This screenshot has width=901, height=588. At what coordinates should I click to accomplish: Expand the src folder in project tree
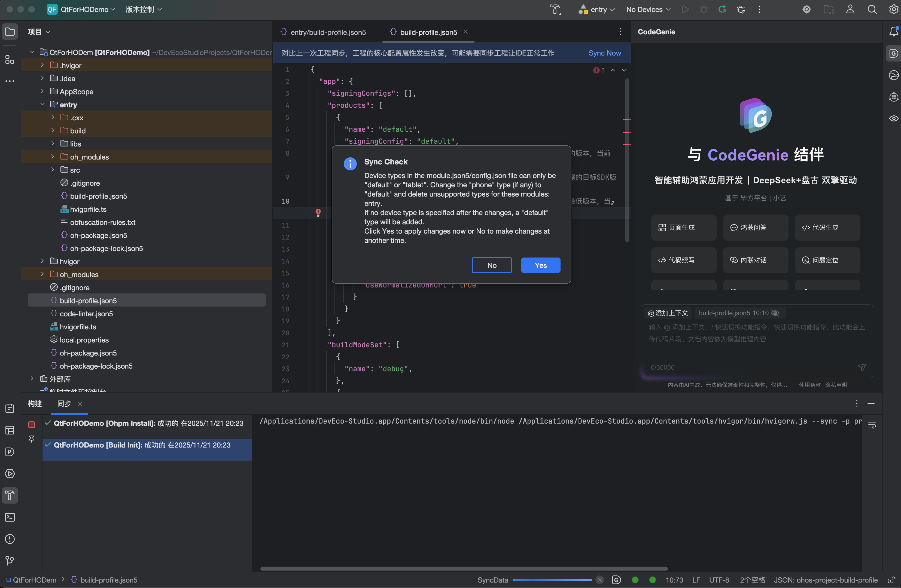[x=53, y=170]
